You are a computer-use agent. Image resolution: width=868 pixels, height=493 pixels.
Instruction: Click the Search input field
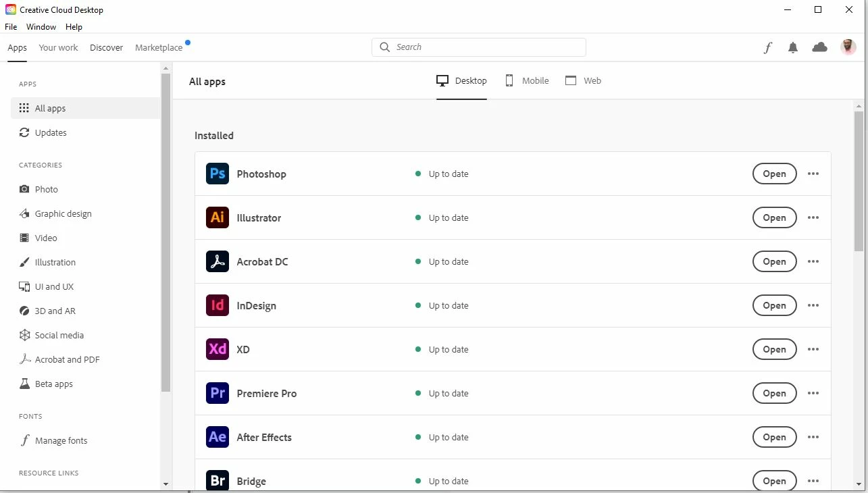[x=479, y=47]
